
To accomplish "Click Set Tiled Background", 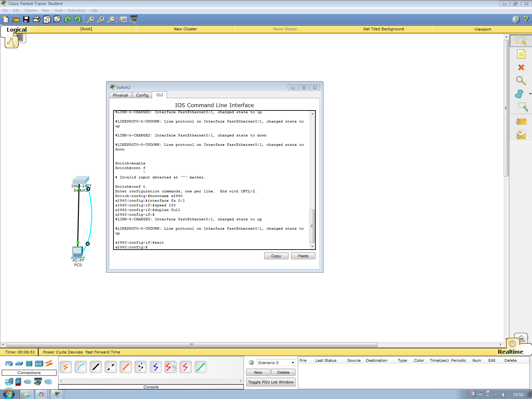I will (383, 29).
